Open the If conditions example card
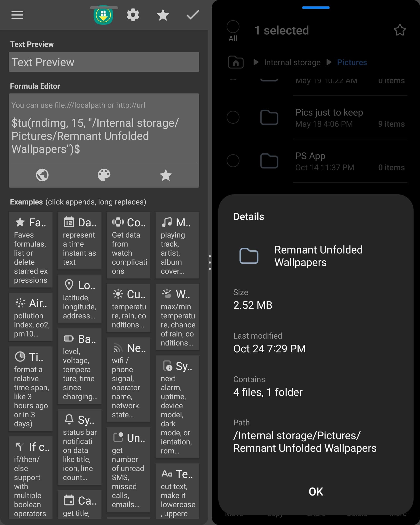Viewport: 420px width, 525px height. 31,477
